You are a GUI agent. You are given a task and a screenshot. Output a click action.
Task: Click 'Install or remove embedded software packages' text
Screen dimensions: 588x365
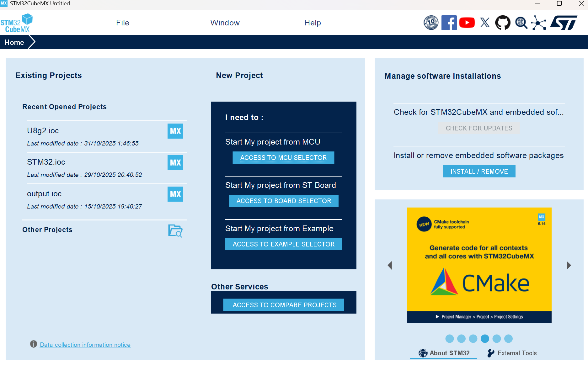[x=479, y=156]
